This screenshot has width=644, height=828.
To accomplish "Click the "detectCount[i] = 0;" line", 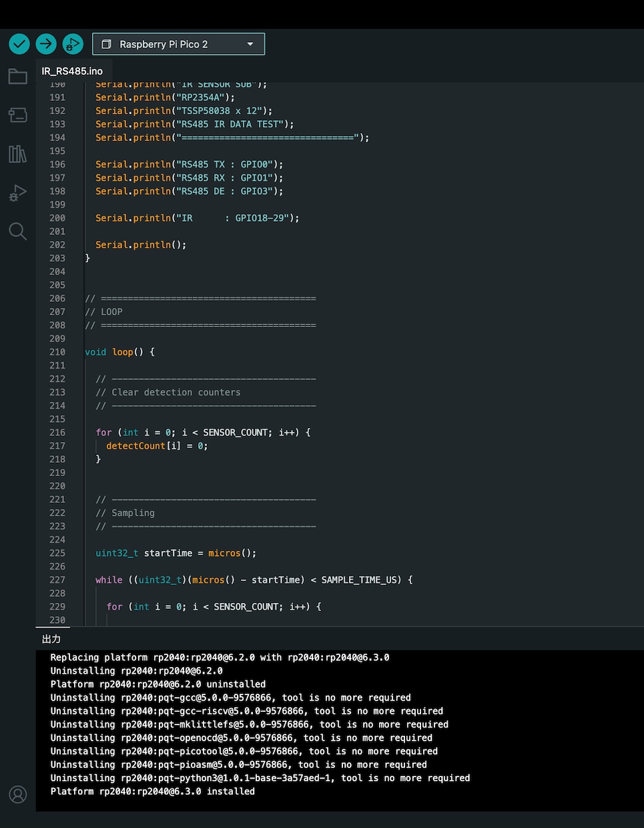I will [157, 445].
